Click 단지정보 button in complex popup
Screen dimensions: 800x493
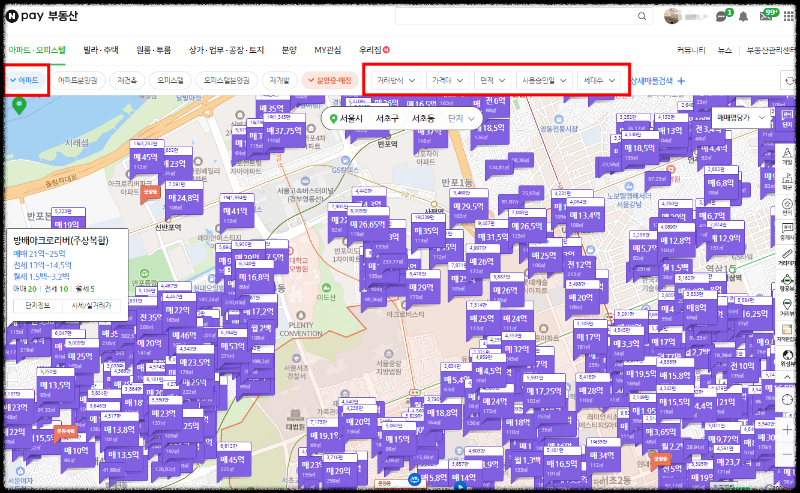pos(38,306)
